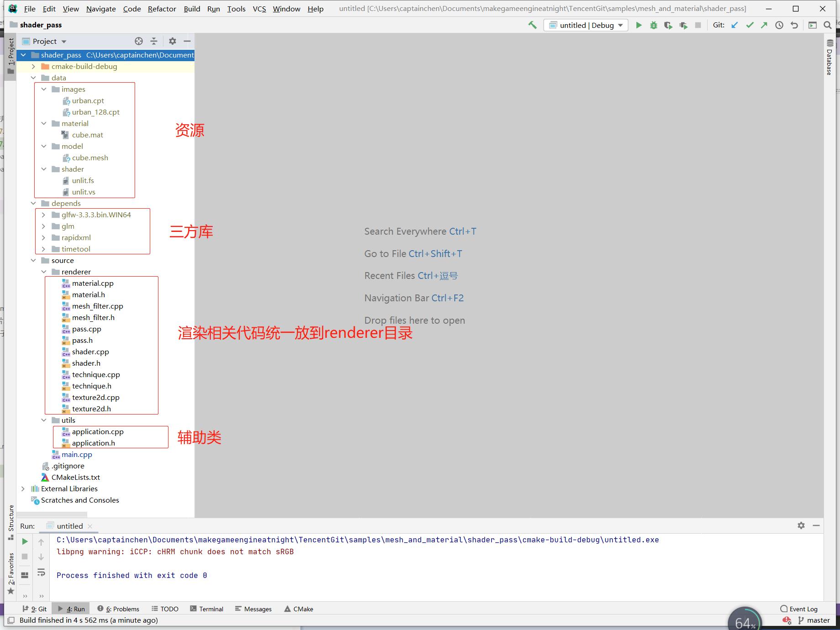The width and height of the screenshot is (840, 630).
Task: Toggle the 1: Project side tab
Action: (x=11, y=56)
